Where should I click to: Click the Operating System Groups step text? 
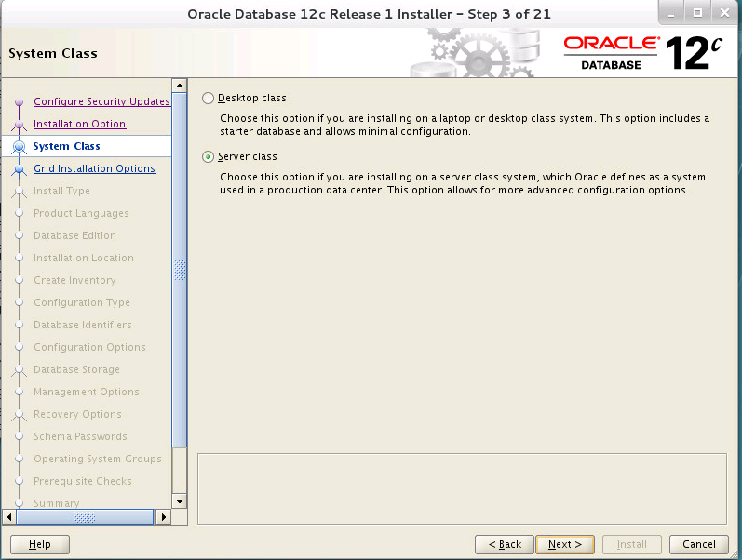pos(98,459)
